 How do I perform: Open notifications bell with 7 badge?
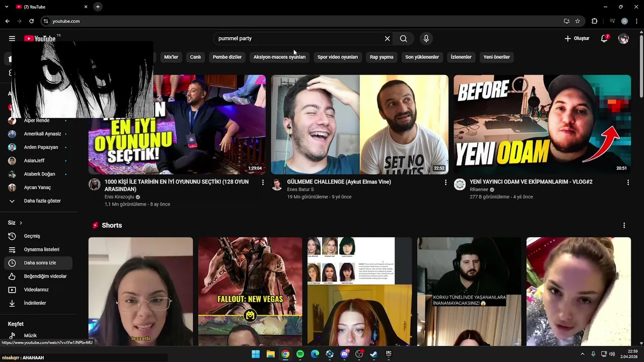(605, 39)
